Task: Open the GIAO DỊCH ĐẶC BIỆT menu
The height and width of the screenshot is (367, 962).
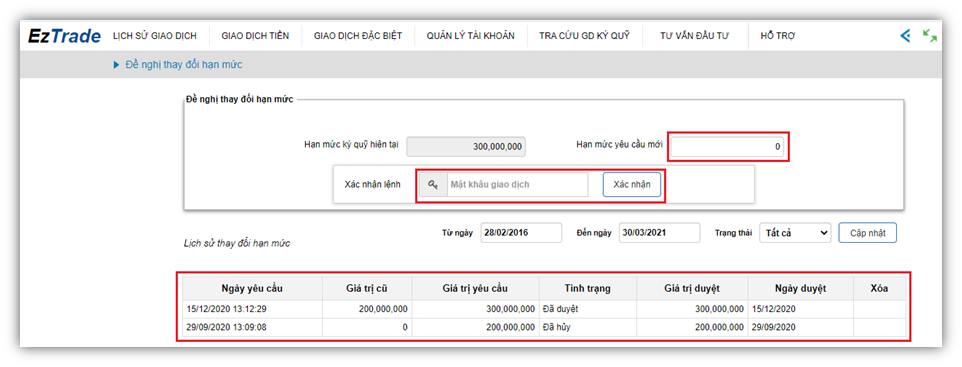Action: [x=358, y=36]
